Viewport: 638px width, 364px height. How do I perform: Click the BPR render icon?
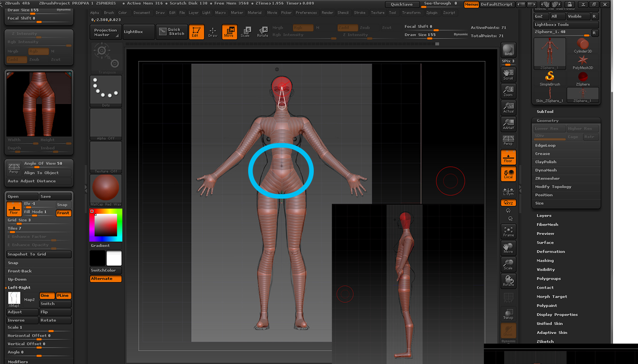[508, 50]
